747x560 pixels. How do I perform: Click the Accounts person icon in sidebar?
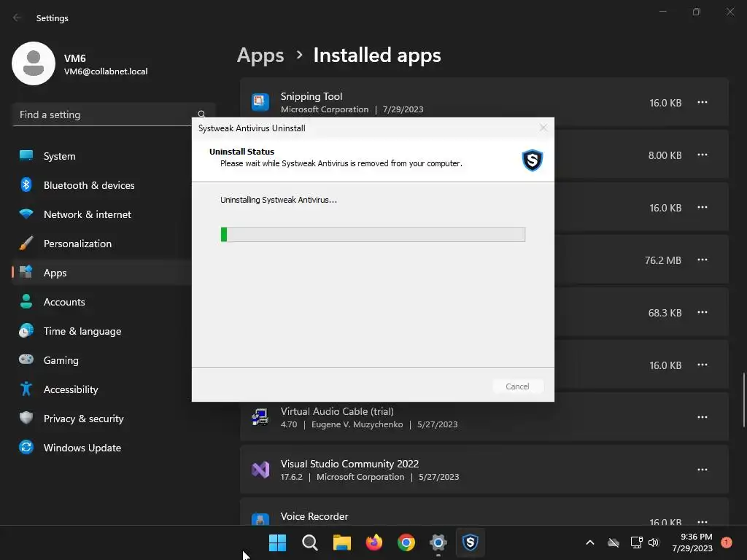pyautogui.click(x=26, y=301)
